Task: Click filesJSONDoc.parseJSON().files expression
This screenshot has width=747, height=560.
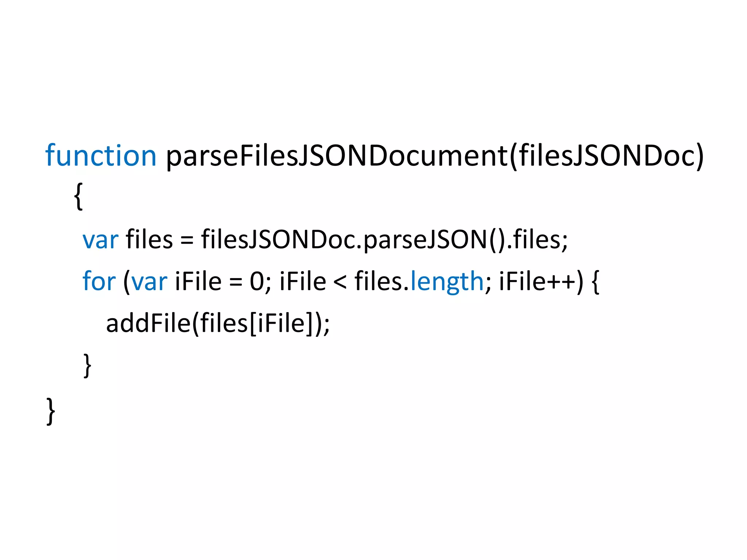Action: [x=384, y=240]
